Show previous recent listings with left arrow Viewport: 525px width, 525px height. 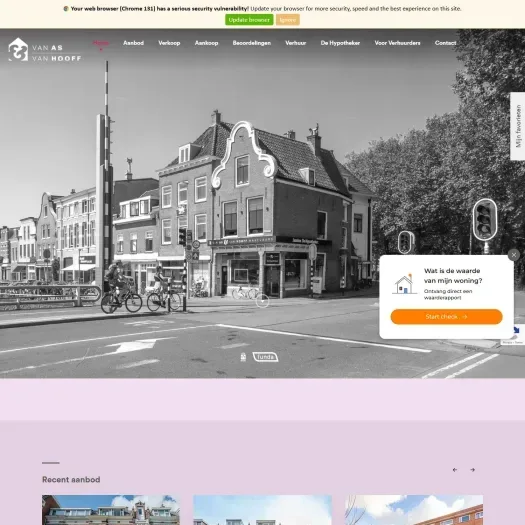coord(455,470)
